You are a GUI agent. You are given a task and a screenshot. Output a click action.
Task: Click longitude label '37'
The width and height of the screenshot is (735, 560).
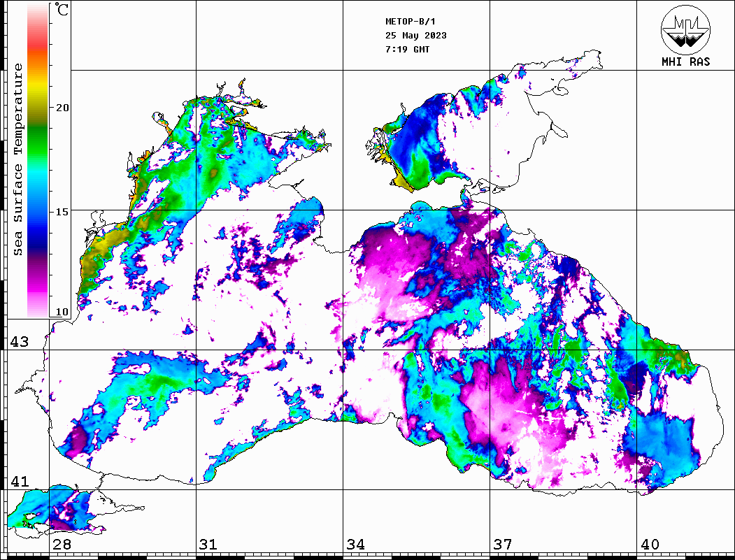tap(503, 545)
